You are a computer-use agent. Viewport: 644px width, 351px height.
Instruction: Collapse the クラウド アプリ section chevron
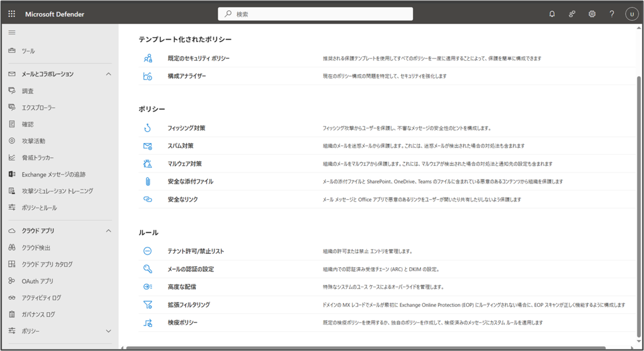(108, 231)
